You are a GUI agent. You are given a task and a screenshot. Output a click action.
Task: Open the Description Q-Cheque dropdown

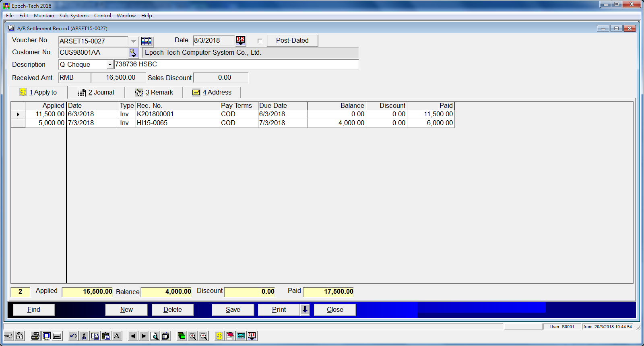click(110, 65)
